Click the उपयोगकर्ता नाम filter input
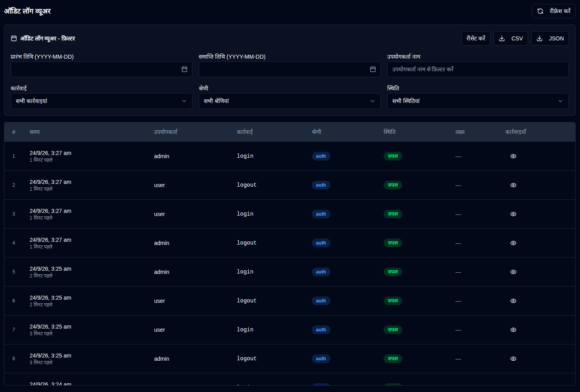The image size is (580, 392). pyautogui.click(x=478, y=69)
